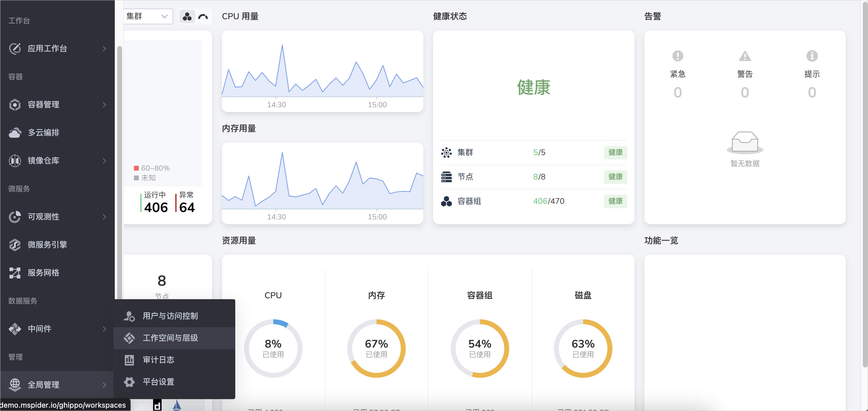This screenshot has height=411, width=868.
Task: Click the 微服务引擎 icon
Action: pos(15,245)
